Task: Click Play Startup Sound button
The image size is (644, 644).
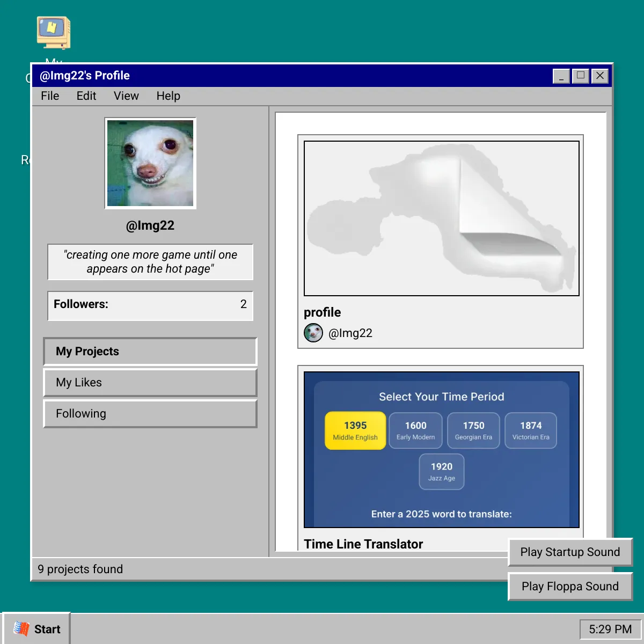Action: 570,552
